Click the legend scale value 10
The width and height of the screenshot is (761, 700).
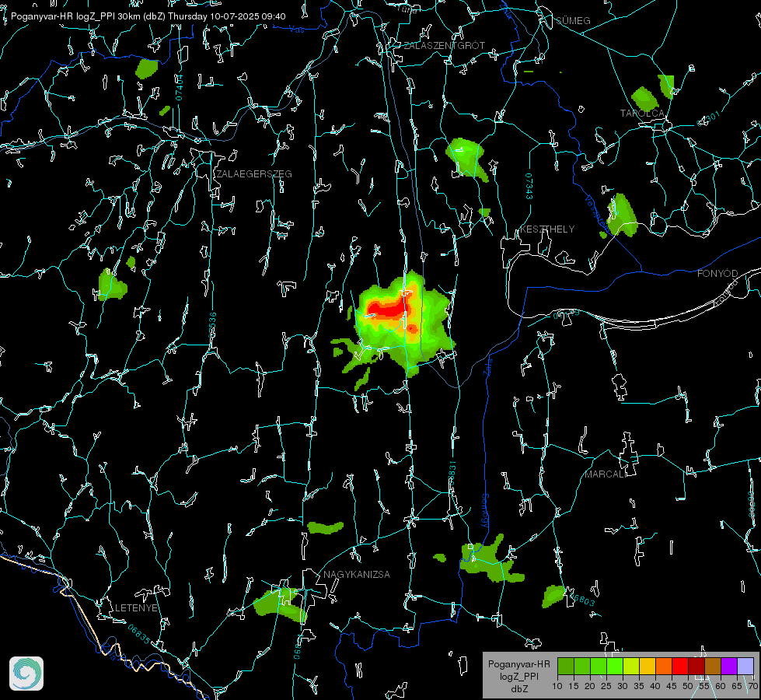[557, 686]
